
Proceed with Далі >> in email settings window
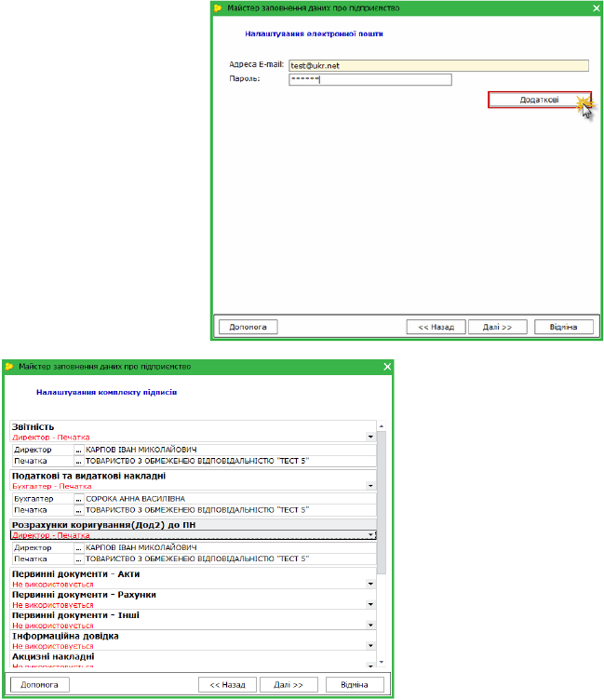pos(497,327)
